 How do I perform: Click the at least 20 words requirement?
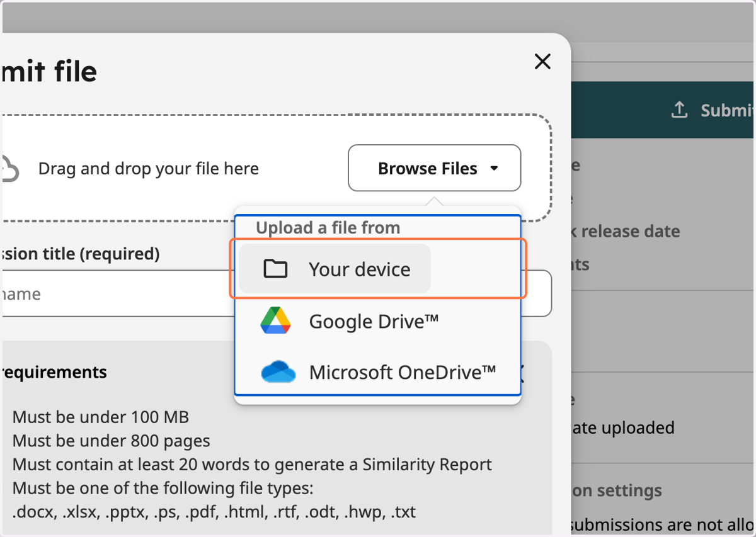click(252, 465)
